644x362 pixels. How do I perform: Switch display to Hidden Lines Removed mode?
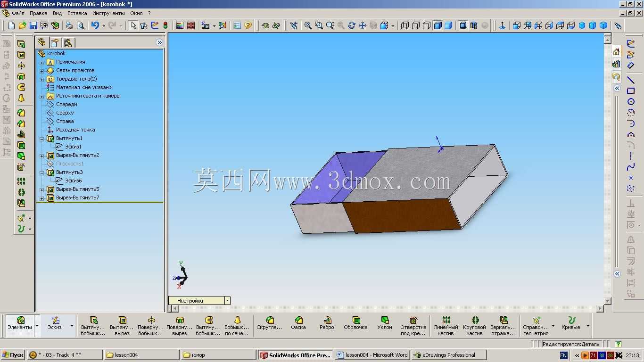point(427,25)
